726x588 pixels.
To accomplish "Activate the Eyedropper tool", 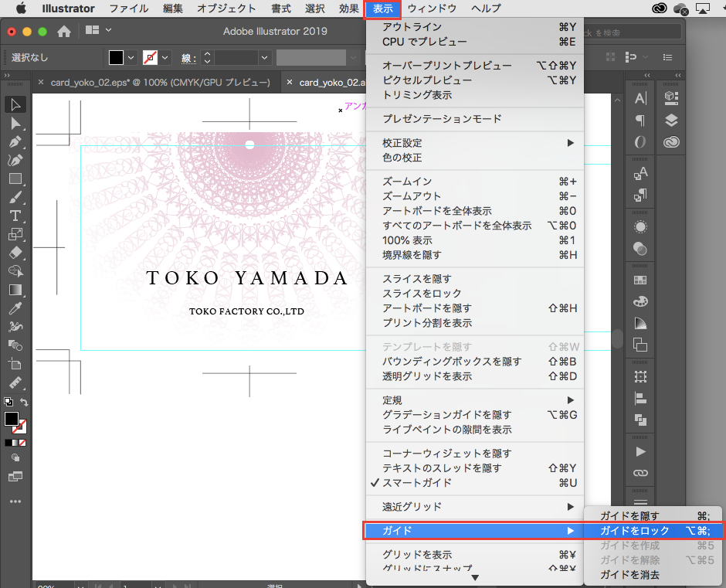I will click(15, 308).
